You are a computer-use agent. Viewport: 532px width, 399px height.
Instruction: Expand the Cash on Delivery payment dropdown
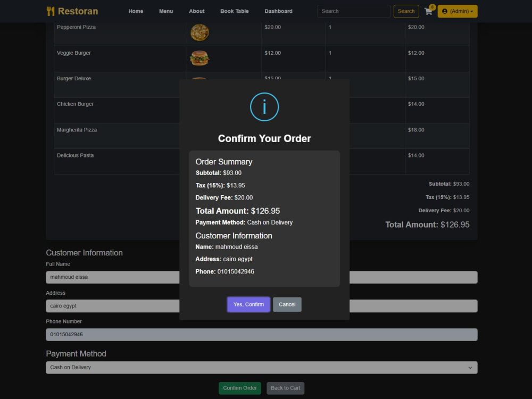(262, 368)
